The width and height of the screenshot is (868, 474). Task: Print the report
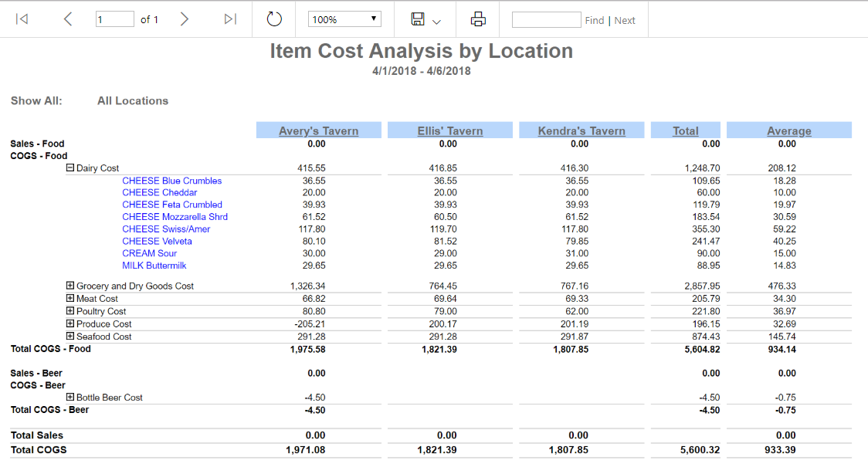(478, 19)
